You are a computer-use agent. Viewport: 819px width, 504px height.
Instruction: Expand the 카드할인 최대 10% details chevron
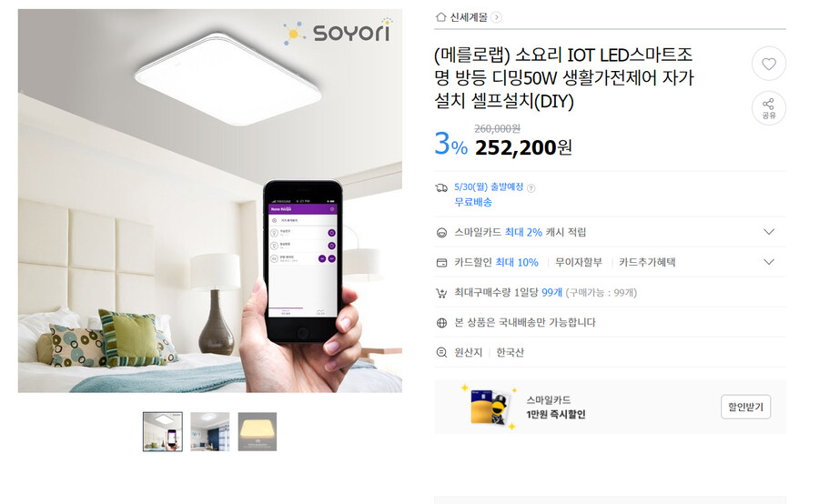769,262
